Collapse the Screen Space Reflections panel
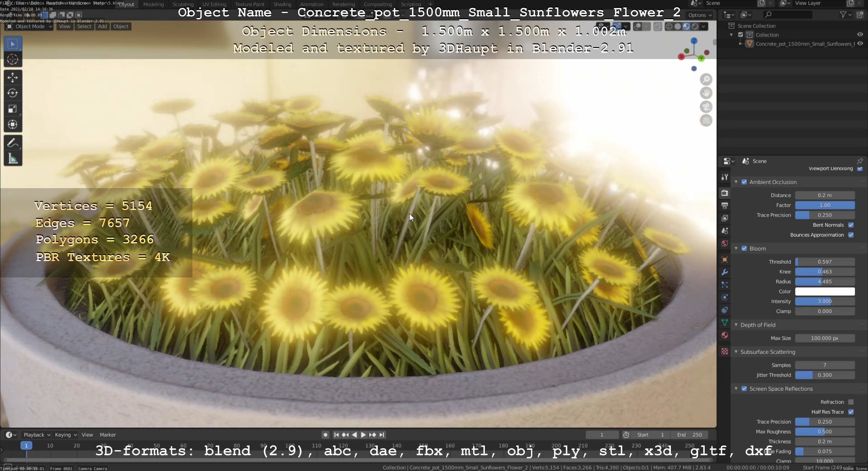Screen dimensions: 868x471 click(736, 389)
